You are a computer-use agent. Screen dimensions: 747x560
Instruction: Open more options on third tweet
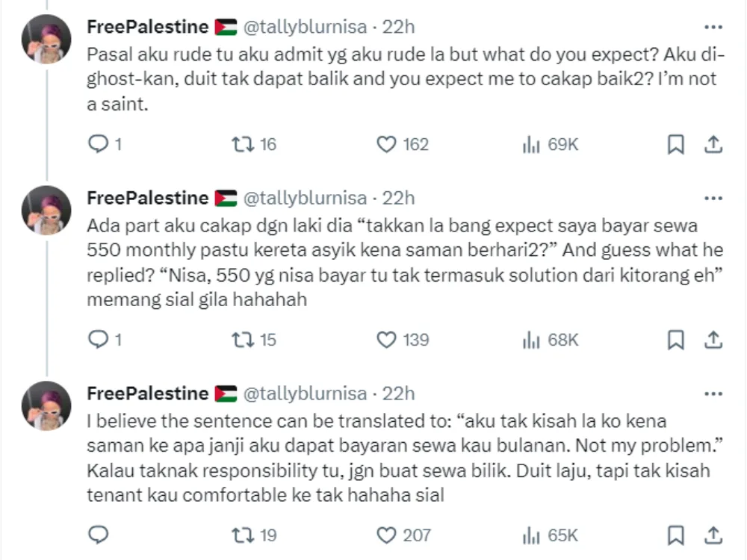click(x=713, y=393)
